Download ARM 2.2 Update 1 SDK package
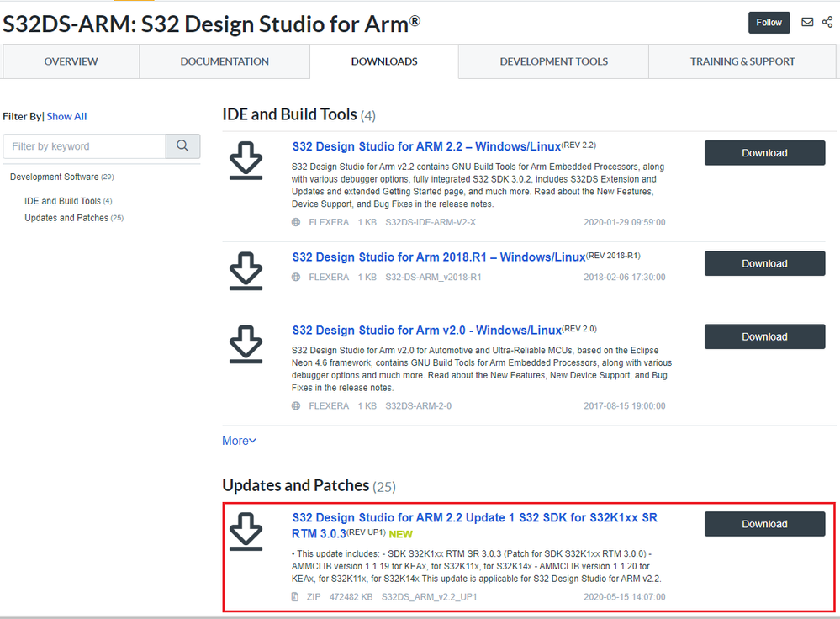840x619 pixels. tap(764, 524)
